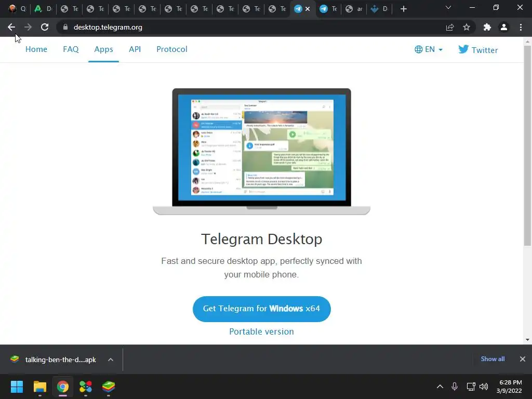This screenshot has width=532, height=399.
Task: Open the Windows Start menu
Action: click(x=17, y=387)
